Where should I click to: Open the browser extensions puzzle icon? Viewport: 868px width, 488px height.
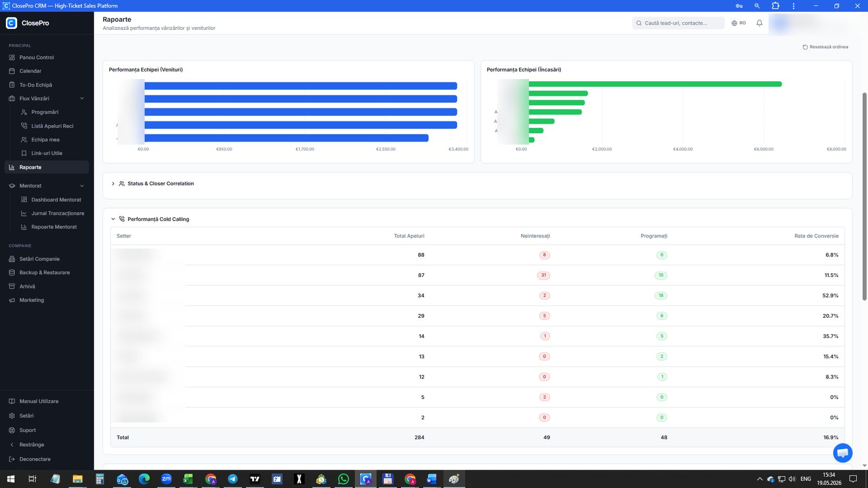pyautogui.click(x=775, y=6)
